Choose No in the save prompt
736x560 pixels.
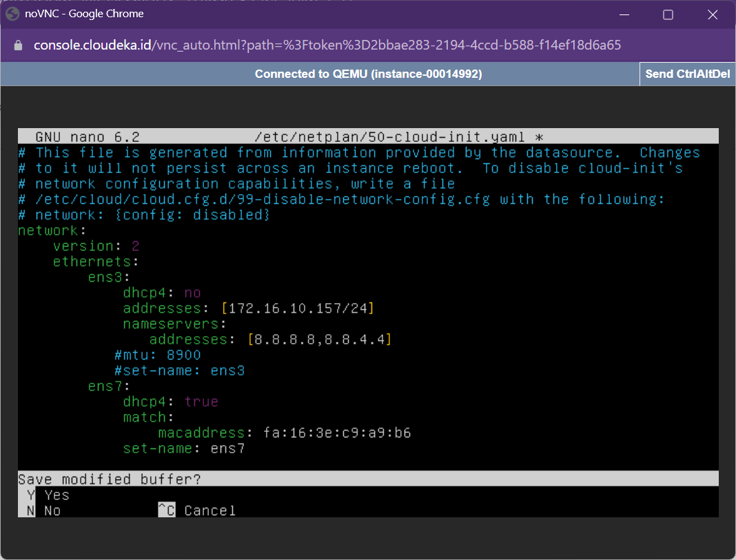[52, 510]
